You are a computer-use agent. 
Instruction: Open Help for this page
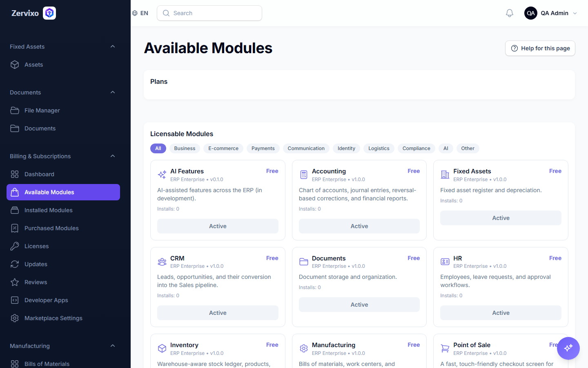tap(540, 48)
